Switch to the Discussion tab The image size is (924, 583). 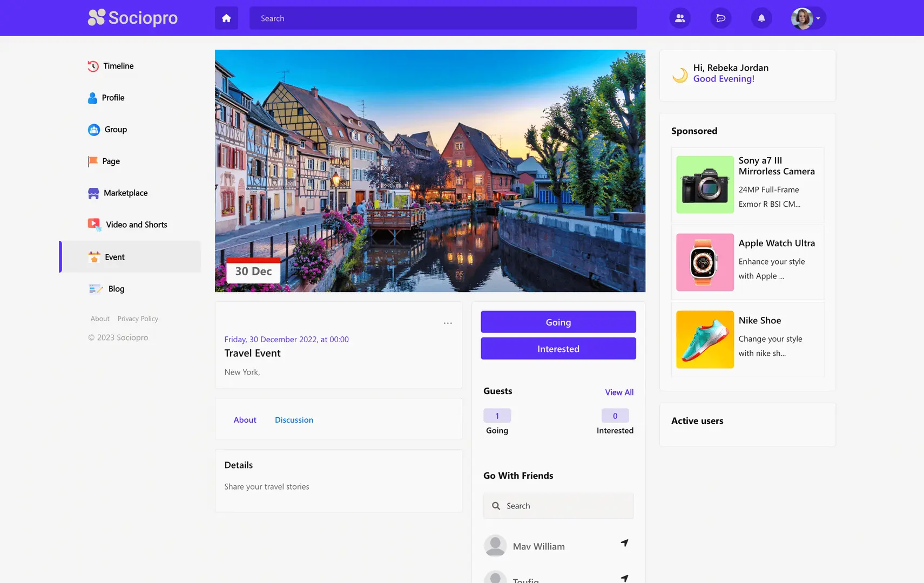point(294,420)
